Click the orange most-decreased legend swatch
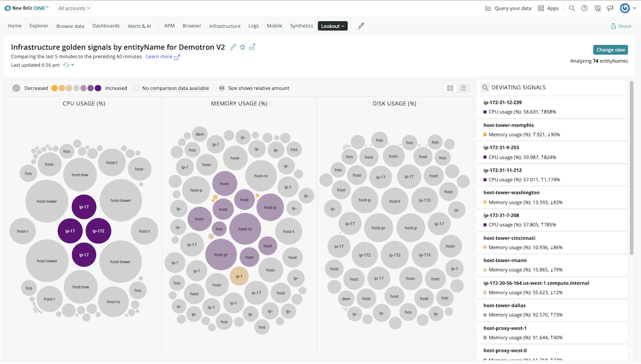Screen dimensions: 641x364 (x=54, y=88)
